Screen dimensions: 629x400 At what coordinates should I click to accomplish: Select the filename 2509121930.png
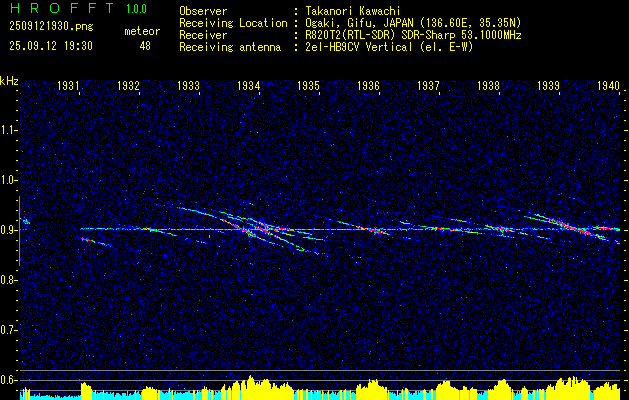coord(51,26)
